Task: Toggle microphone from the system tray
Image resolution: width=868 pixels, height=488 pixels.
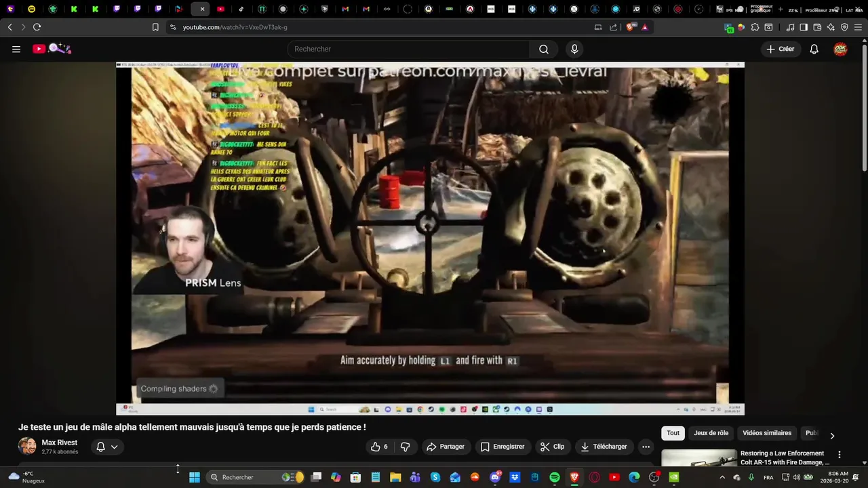Action: coord(751,477)
